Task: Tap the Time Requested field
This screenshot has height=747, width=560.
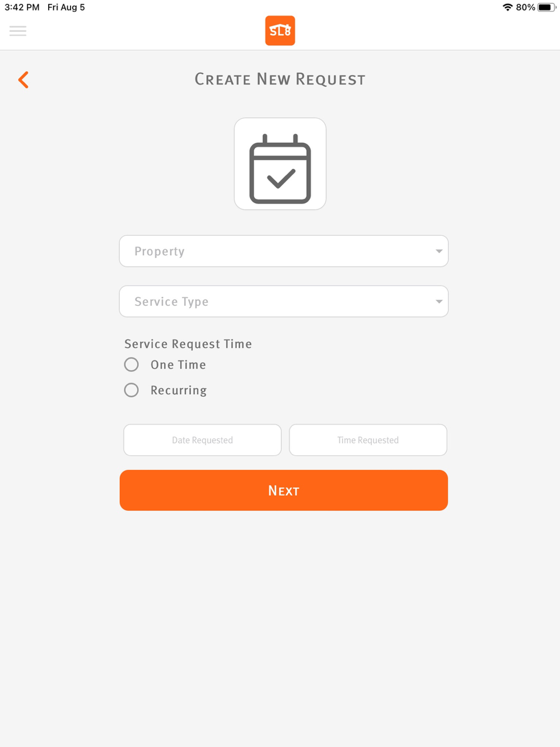Action: coord(368,440)
